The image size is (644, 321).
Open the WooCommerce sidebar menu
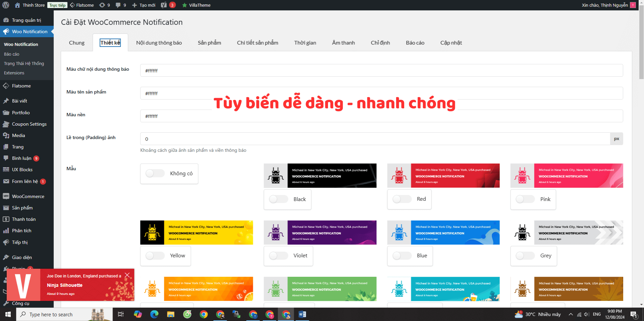28,196
